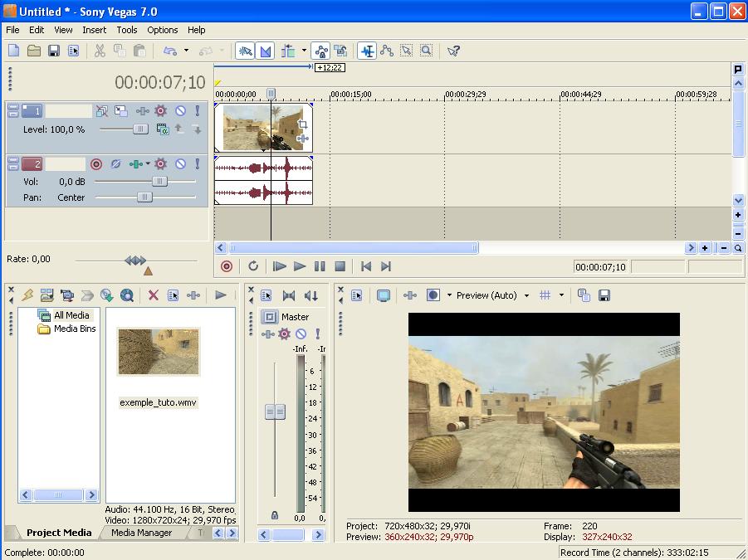Viewport: 748px width, 560px height.
Task: Toggle Loop Playback button
Action: 253,266
